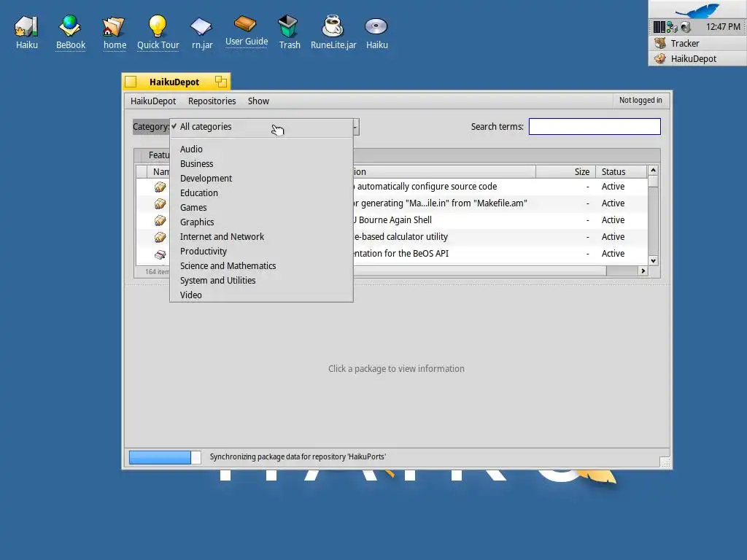Click the HaikuDepot window zoom button

point(220,82)
